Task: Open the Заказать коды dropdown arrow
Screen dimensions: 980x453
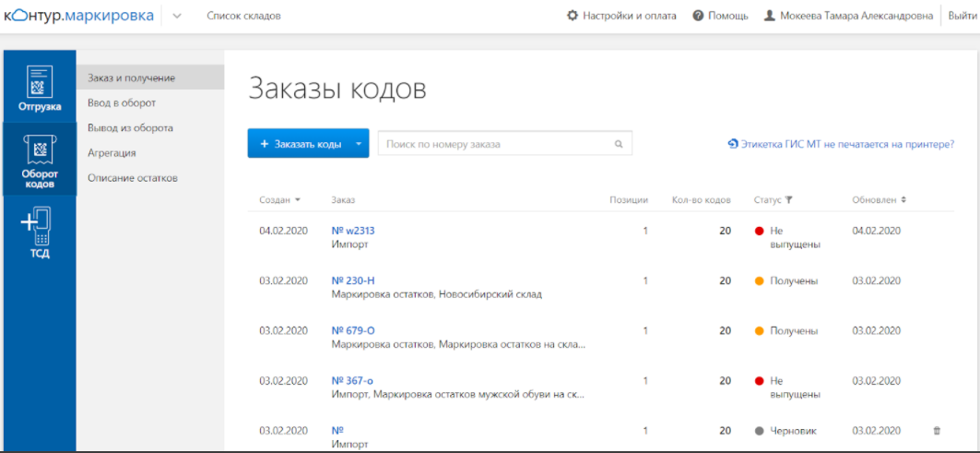Action: [359, 144]
